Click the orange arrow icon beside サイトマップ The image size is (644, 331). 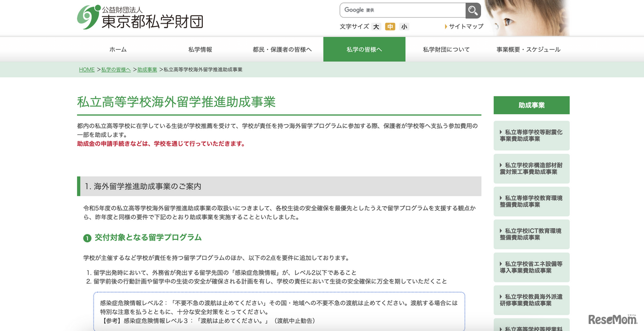tap(445, 26)
